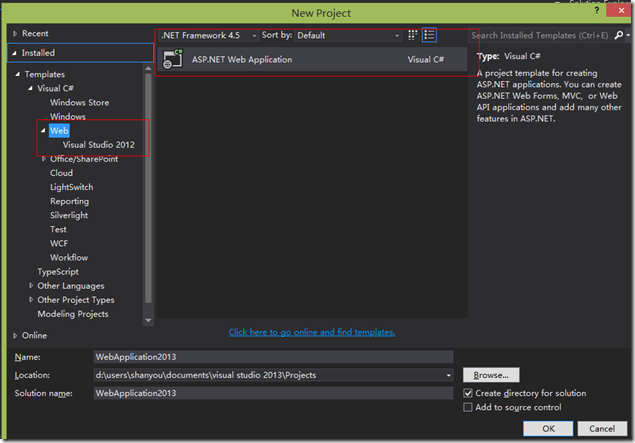Select Other Languages label
Screen dimensions: 635x443
(x=71, y=286)
